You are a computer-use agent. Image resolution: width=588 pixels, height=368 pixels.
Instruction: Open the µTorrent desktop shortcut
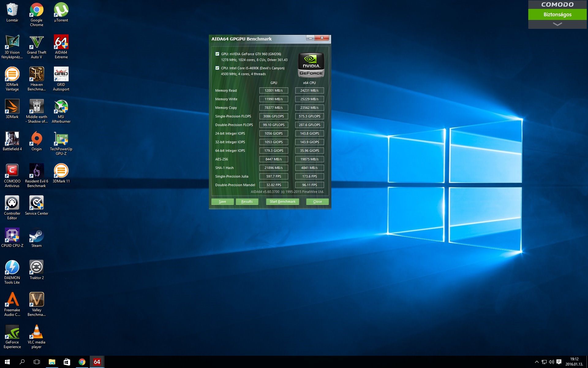point(61,12)
